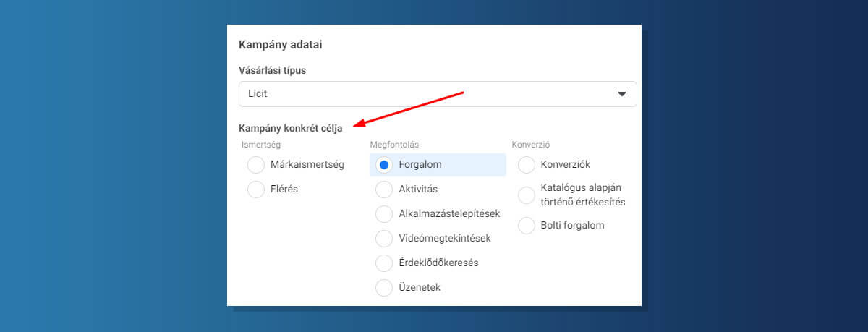Click the Megfontolás column header
Screen dimensions: 868x332
pos(394,145)
